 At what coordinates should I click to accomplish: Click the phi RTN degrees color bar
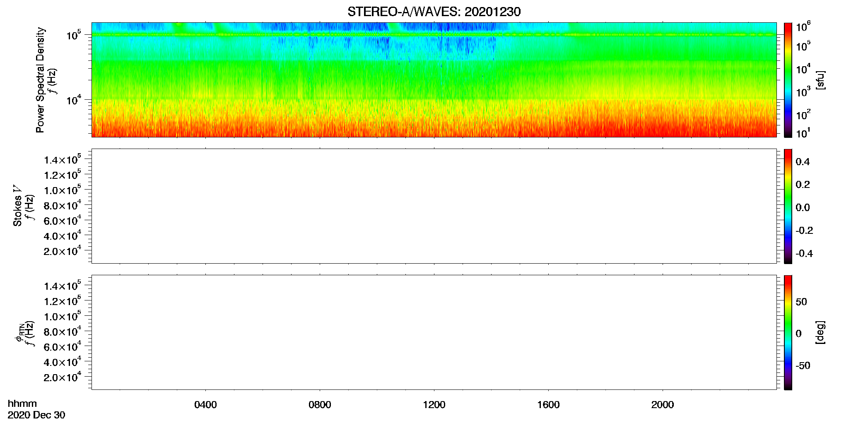788,332
